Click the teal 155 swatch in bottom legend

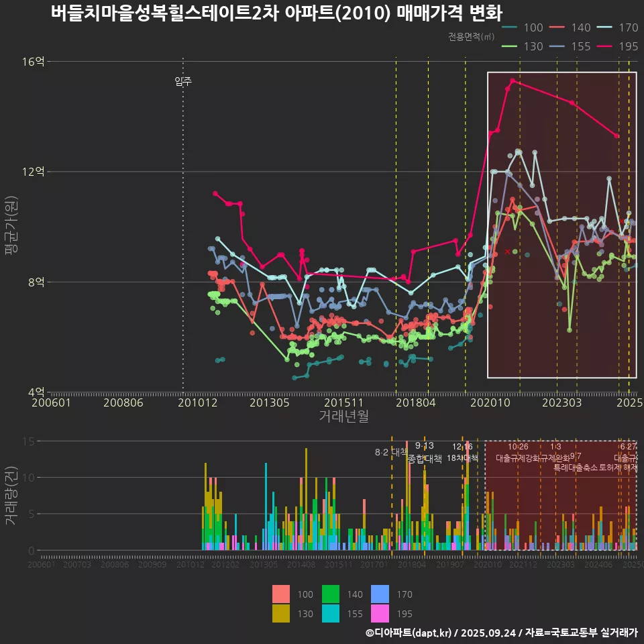331,613
